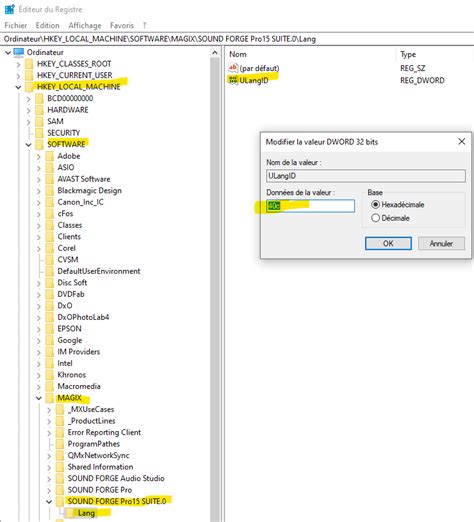Click the Blackmagic Design folder icon
Screen dimensions: 474x522
tap(50, 191)
